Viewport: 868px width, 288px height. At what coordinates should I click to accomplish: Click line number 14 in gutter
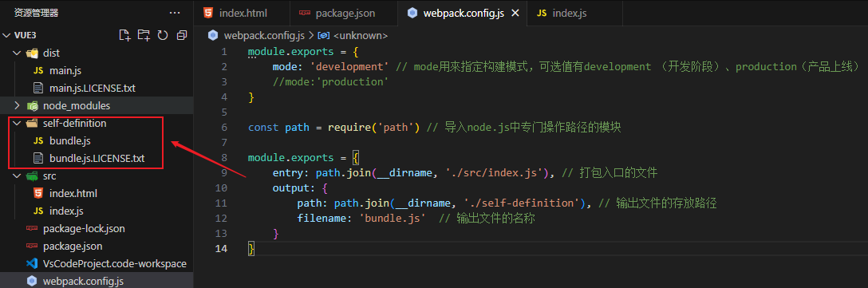(x=221, y=248)
